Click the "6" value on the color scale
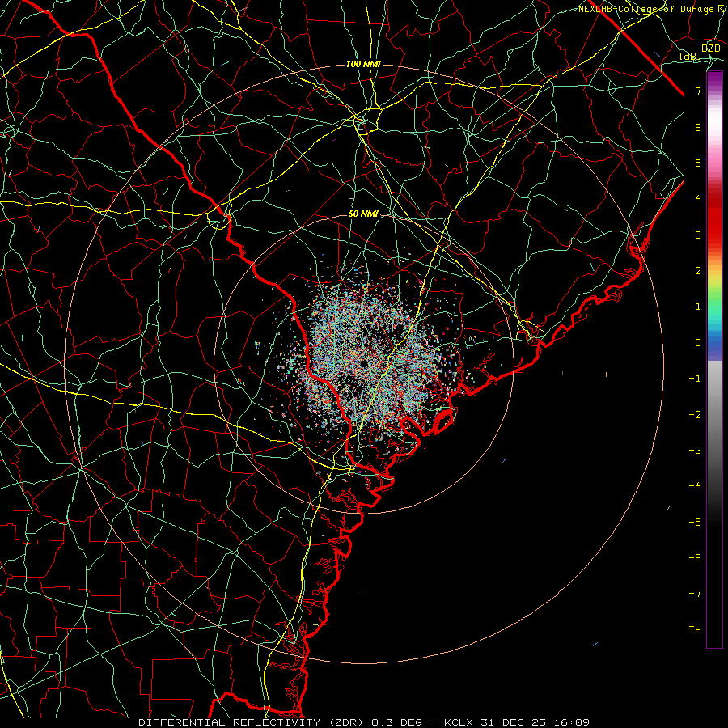The image size is (728, 728). pos(698,128)
